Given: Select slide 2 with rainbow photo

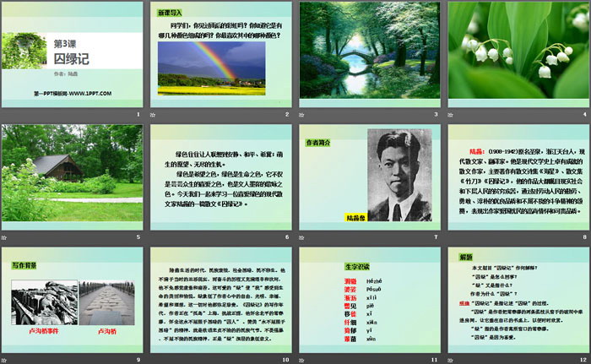Looking at the screenshot, I should tap(221, 55).
